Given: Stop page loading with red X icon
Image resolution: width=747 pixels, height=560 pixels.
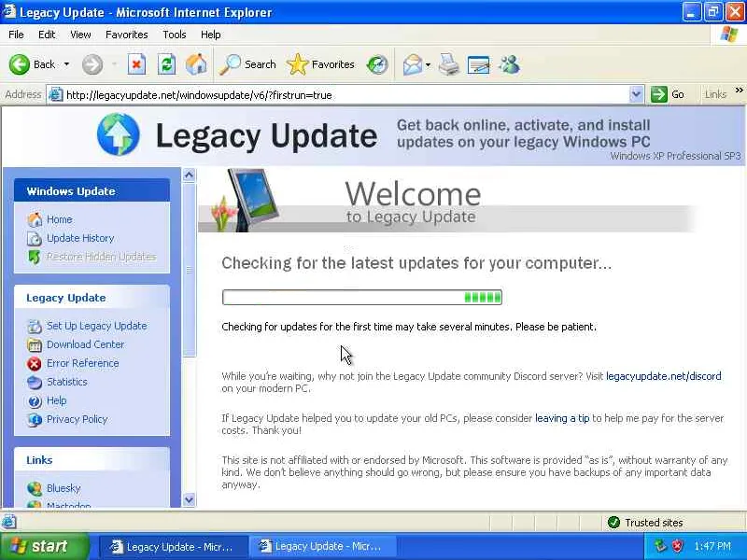Looking at the screenshot, I should click(136, 64).
